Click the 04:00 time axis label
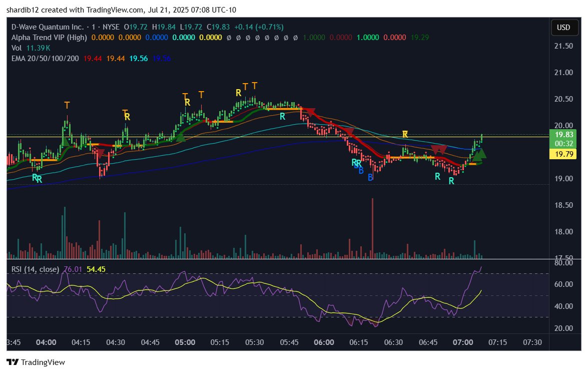 [46, 342]
